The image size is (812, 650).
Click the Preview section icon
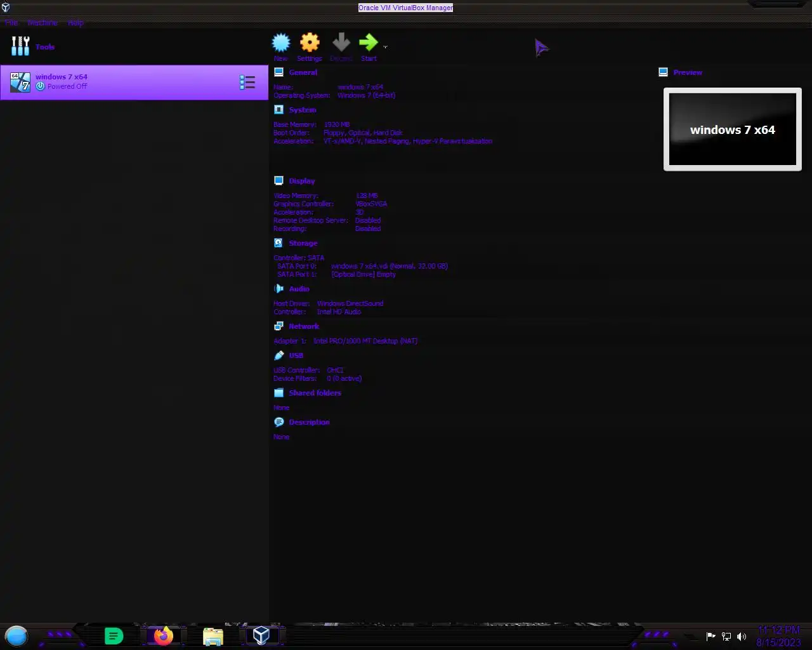pos(663,72)
